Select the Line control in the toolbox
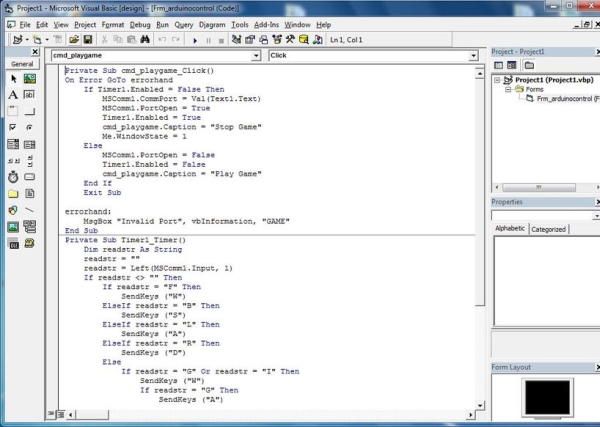 (29, 210)
